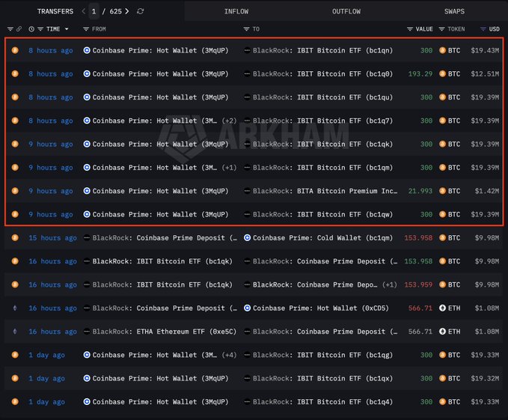Click the red ETH value 566.71
Viewport: 508px width, 420px height.
point(420,308)
